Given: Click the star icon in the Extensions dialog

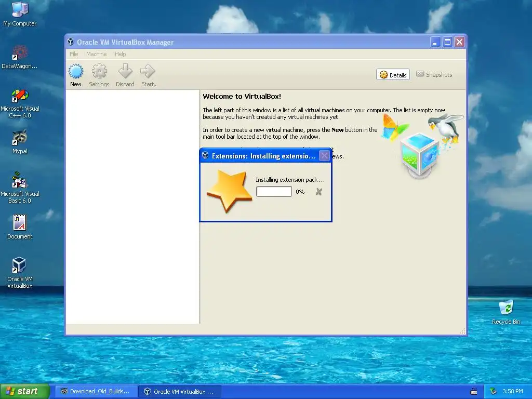Looking at the screenshot, I should pos(229,191).
